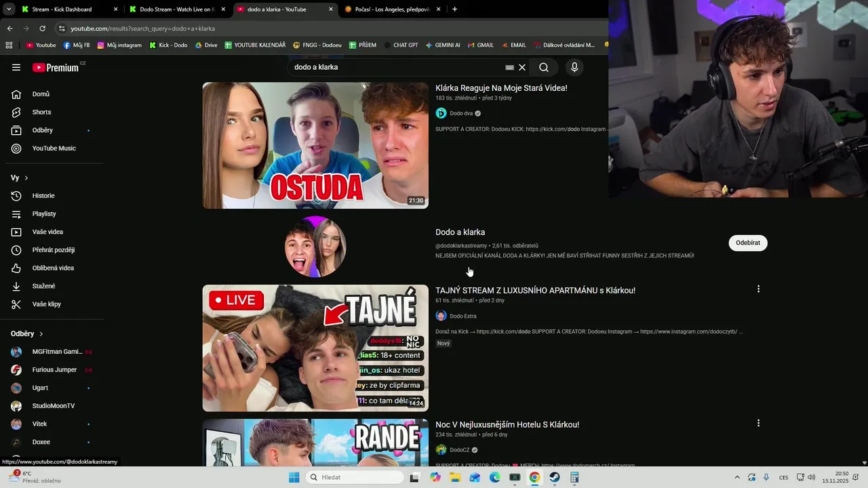Screen dimensions: 868x488
Task: Show hidden system tray icons
Action: point(737,477)
